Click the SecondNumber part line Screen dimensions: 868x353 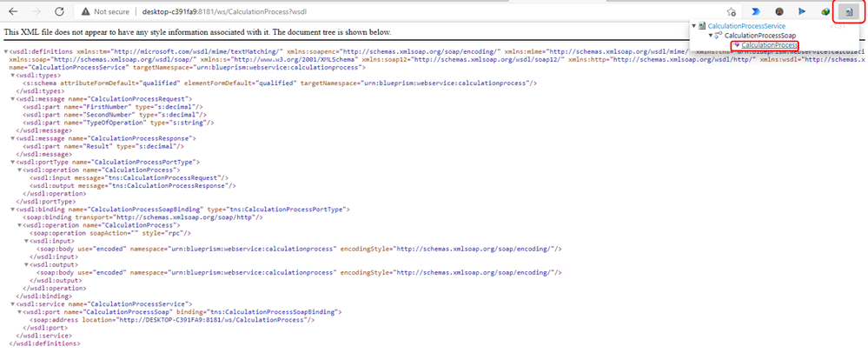tap(114, 115)
